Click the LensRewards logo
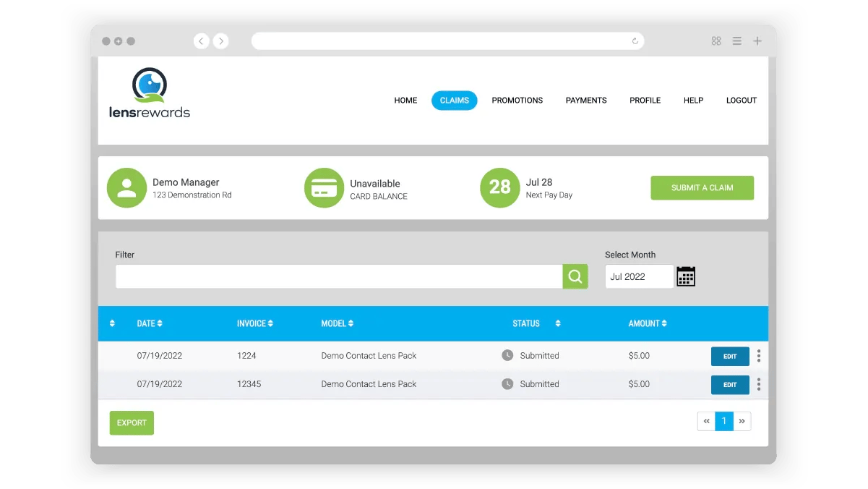Image resolution: width=868 pixels, height=489 pixels. [x=150, y=93]
